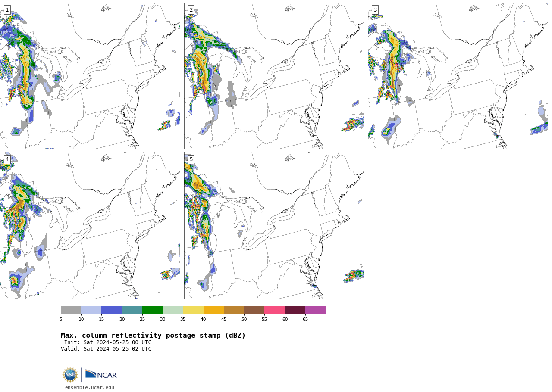Click the purple above-65 dBZ swatch

click(315, 310)
